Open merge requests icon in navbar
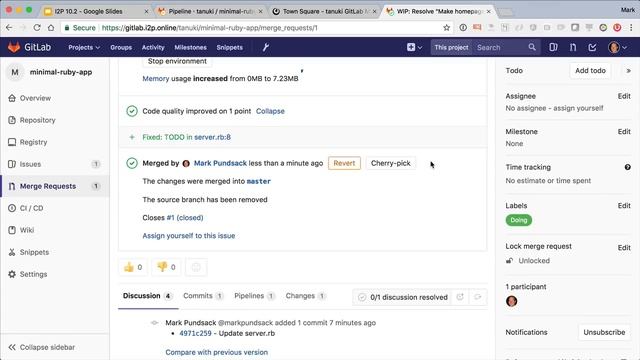This screenshot has height=360, width=640. pyautogui.click(x=573, y=47)
